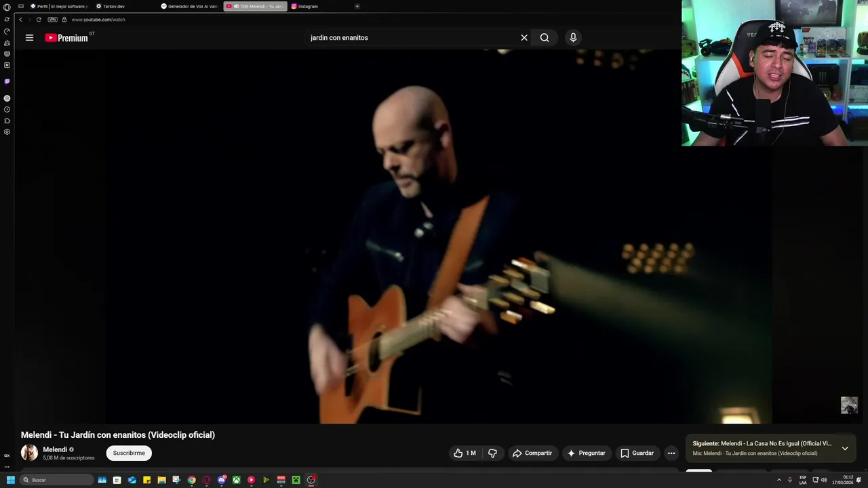Image resolution: width=868 pixels, height=488 pixels.
Task: Click the channel watermark in player corner
Action: pyautogui.click(x=849, y=405)
